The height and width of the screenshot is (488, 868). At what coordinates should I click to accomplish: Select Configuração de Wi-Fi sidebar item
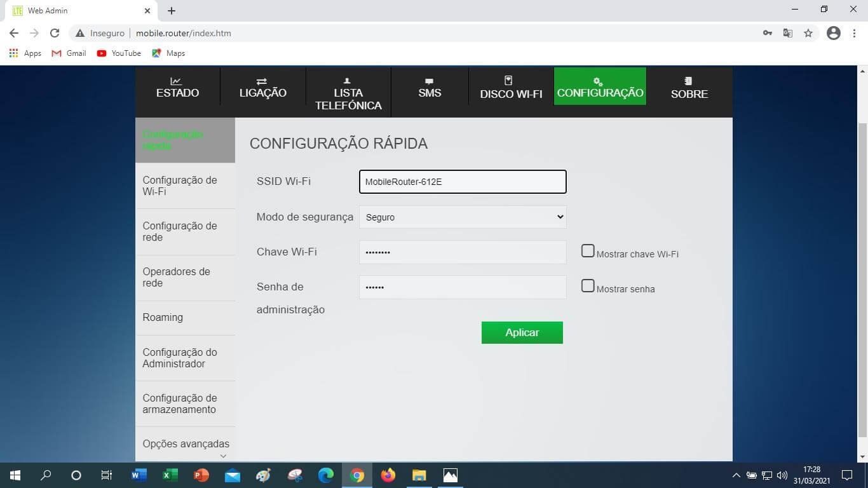pyautogui.click(x=180, y=186)
